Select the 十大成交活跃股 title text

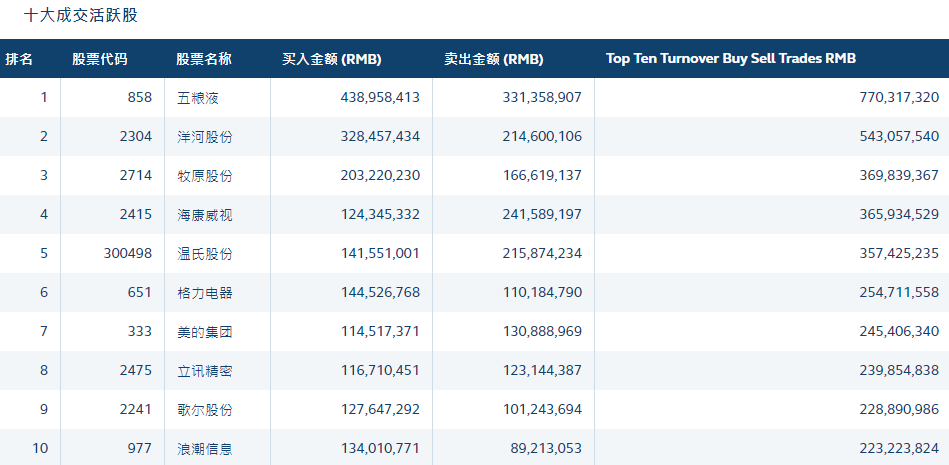(x=81, y=15)
